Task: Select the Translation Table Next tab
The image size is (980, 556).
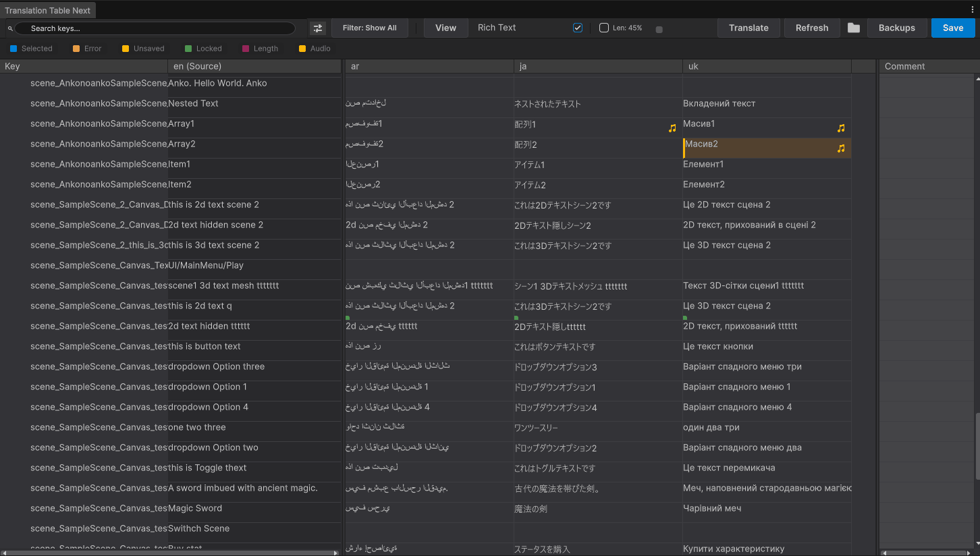Action: pyautogui.click(x=48, y=11)
